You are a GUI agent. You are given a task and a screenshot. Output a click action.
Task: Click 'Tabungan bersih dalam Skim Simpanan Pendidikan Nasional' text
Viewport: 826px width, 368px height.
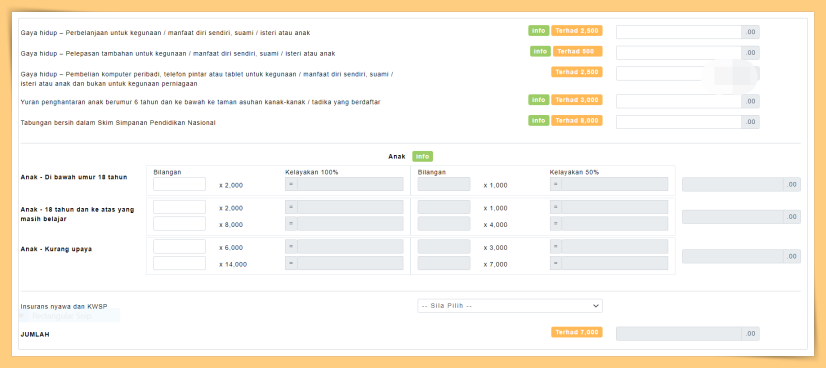click(x=118, y=123)
